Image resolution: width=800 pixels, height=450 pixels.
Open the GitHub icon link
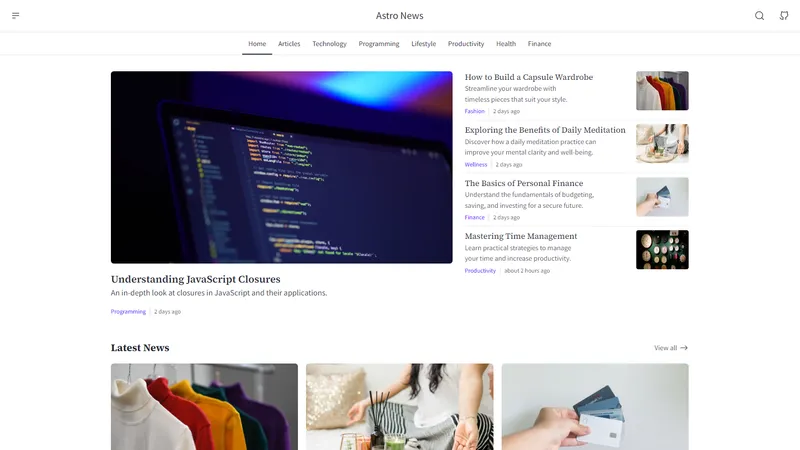[784, 16]
